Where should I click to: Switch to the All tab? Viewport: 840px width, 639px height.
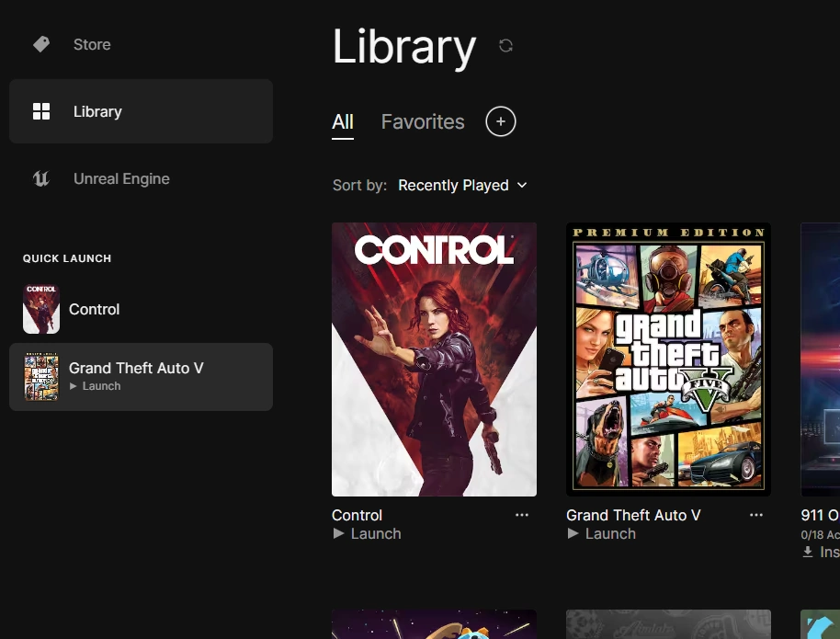click(x=342, y=121)
